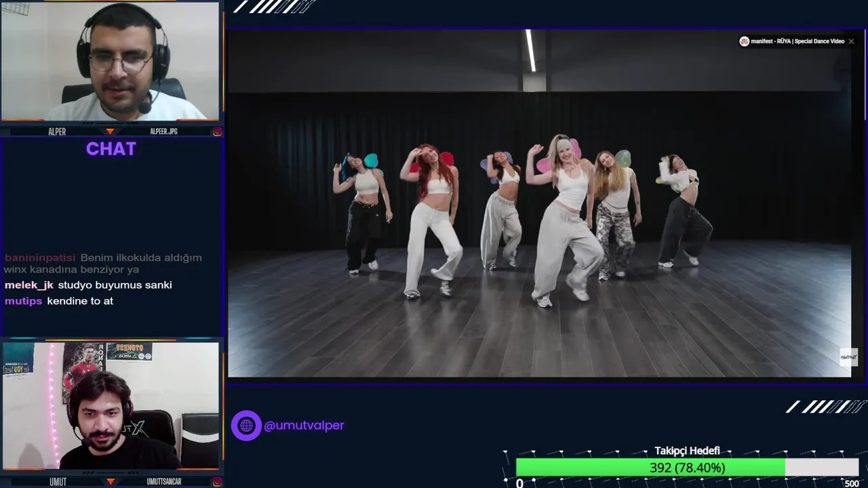Click the Instagram icon next to UMUTTSANCAR
Image resolution: width=868 pixels, height=488 pixels.
tap(217, 481)
